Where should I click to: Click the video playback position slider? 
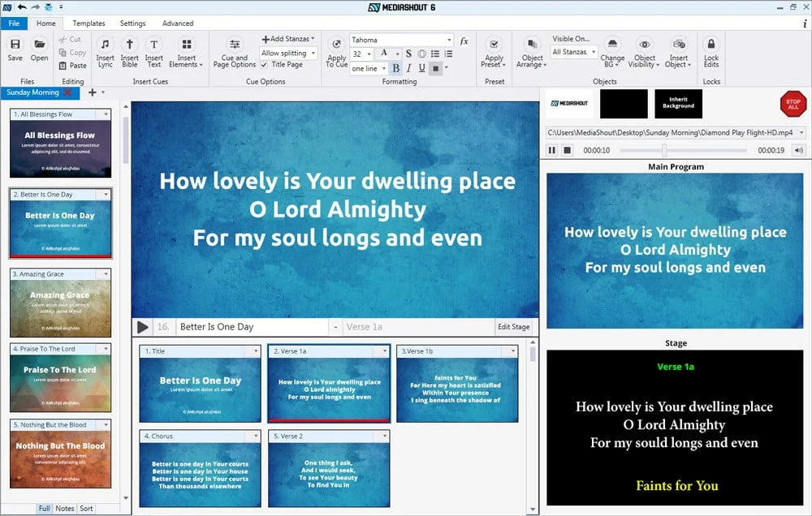coord(663,150)
